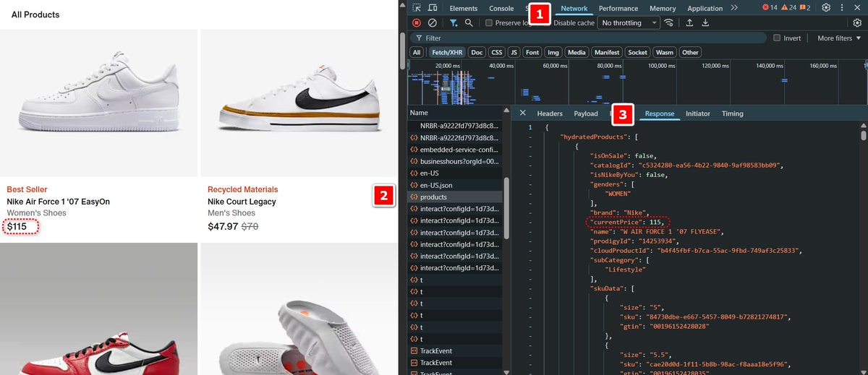Open Network panel settings gear

[857, 23]
